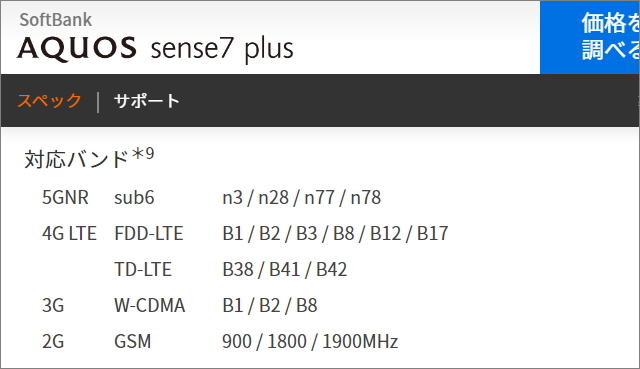Viewport: 640px width, 369px height.
Task: Select the GSM label
Action: (133, 341)
